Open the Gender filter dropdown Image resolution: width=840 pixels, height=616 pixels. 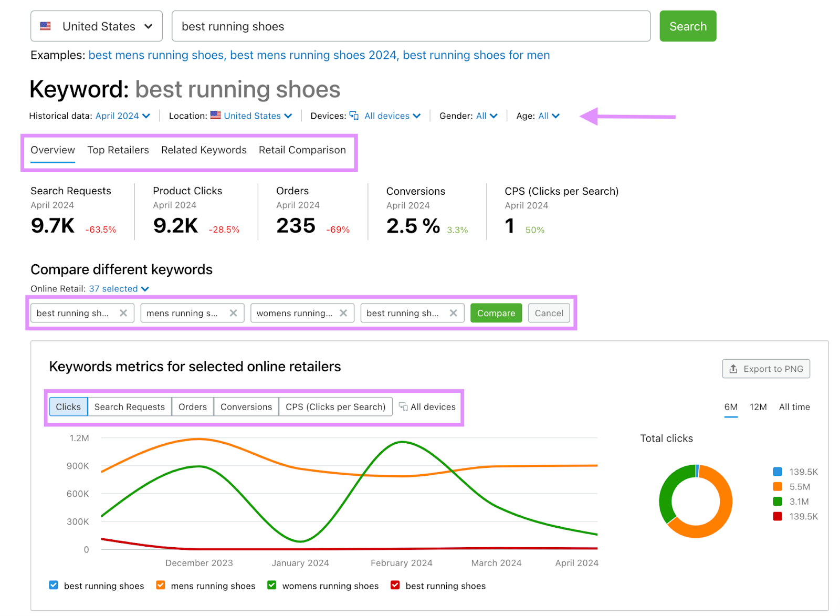486,116
